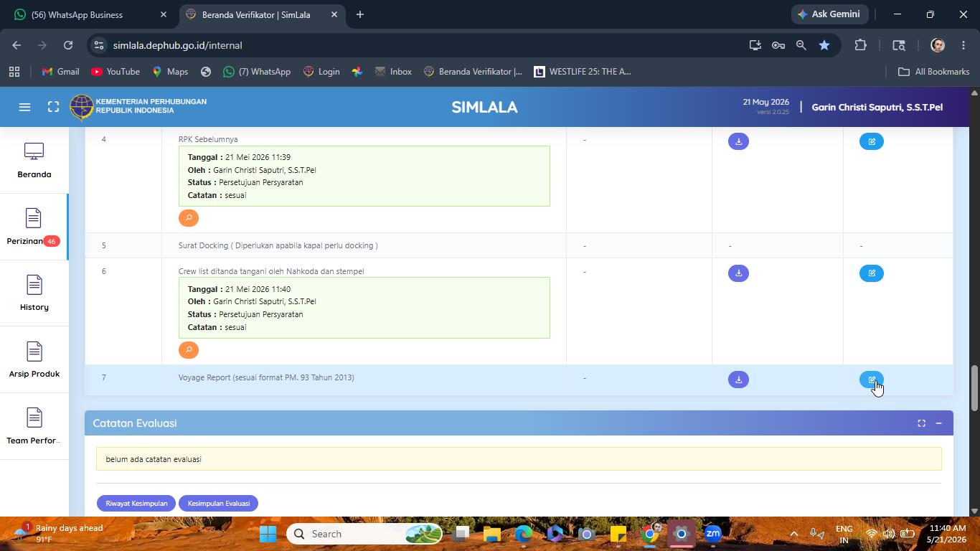Open the hamburger sidebar menu
Viewport: 980px width, 551px height.
click(24, 107)
